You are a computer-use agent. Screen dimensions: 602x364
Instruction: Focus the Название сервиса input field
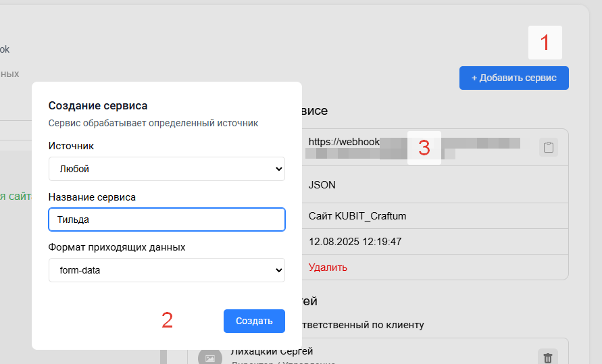pos(167,219)
